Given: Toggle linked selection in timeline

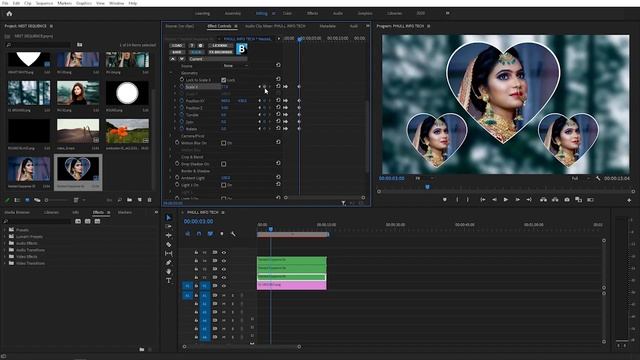Looking at the screenshot, I should pyautogui.click(x=210, y=234).
